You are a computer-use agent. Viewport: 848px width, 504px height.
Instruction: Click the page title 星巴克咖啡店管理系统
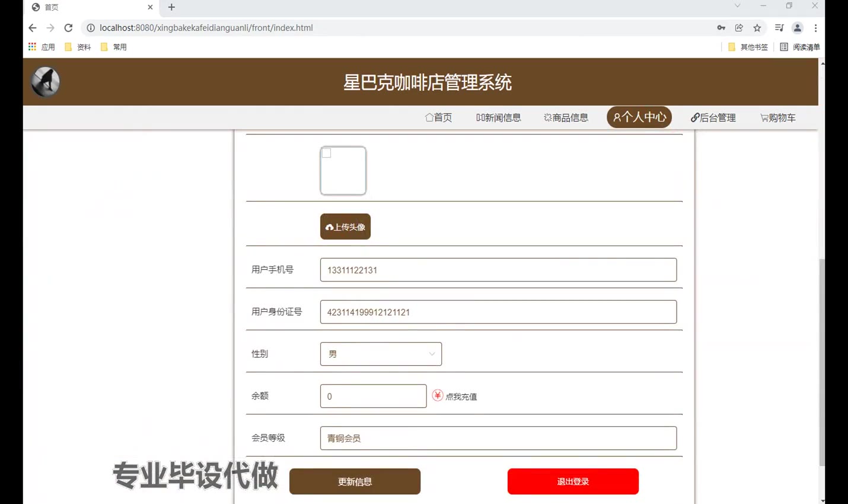point(427,82)
